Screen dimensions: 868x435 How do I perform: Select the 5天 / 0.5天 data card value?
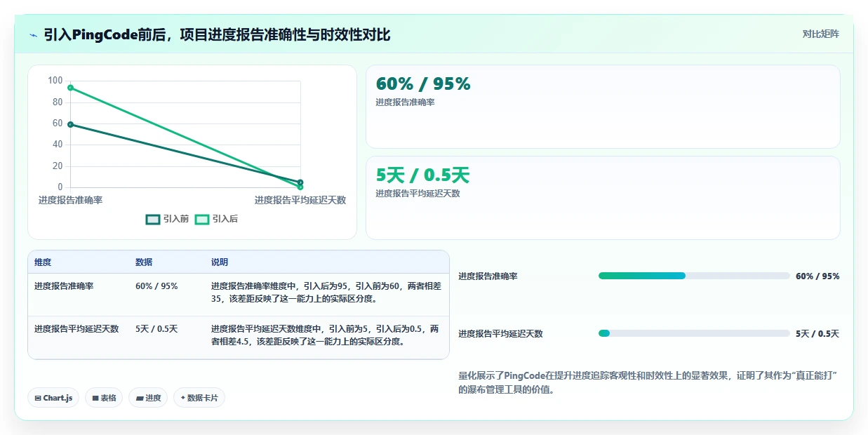(422, 175)
